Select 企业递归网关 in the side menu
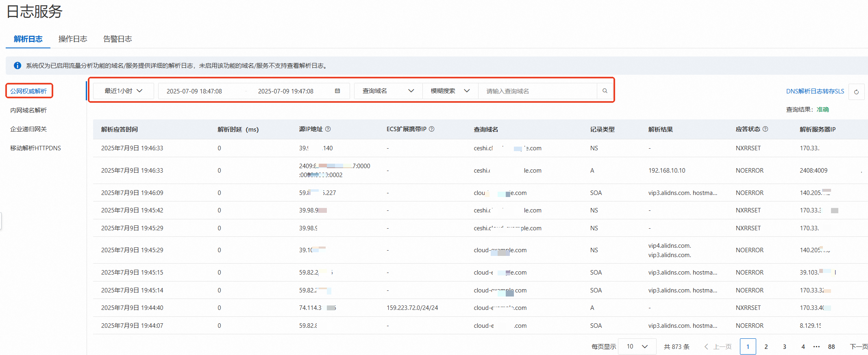This screenshot has width=868, height=355. pyautogui.click(x=28, y=129)
